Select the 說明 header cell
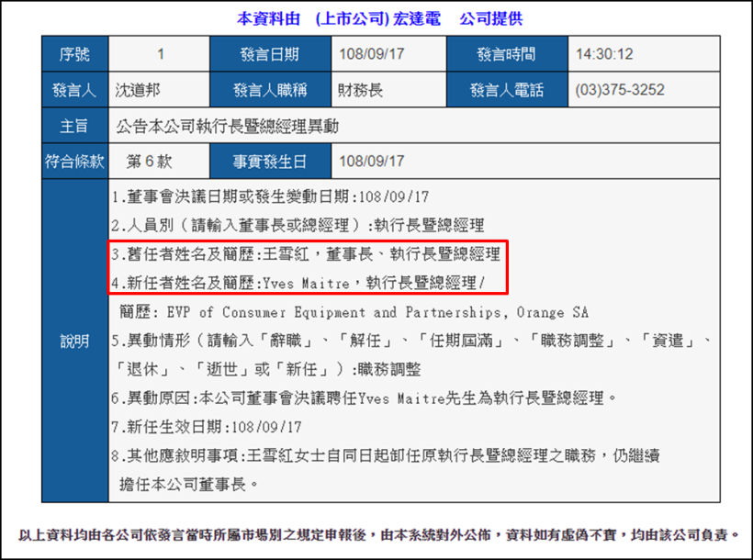The height and width of the screenshot is (560, 753). pyautogui.click(x=75, y=341)
